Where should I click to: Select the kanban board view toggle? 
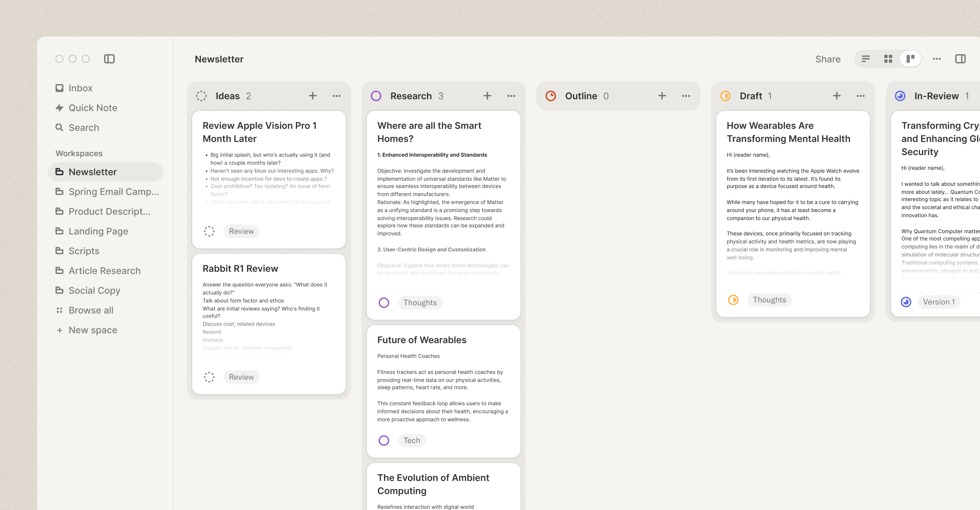(911, 59)
